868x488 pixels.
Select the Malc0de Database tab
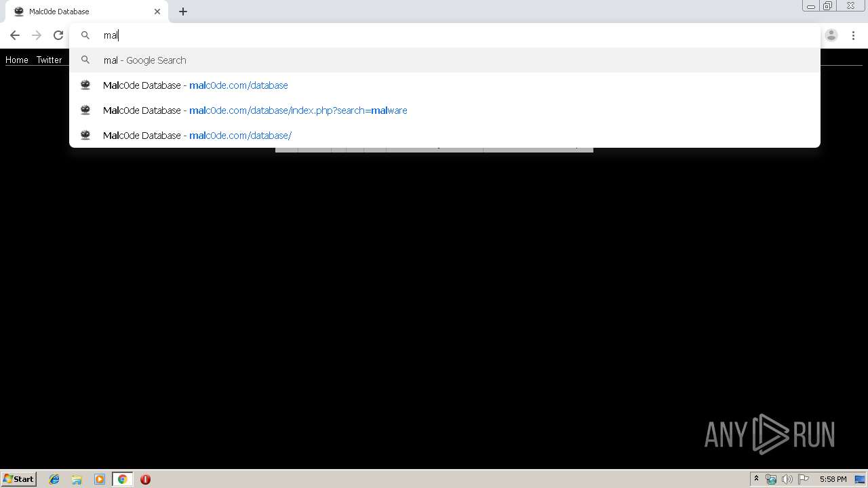click(87, 12)
